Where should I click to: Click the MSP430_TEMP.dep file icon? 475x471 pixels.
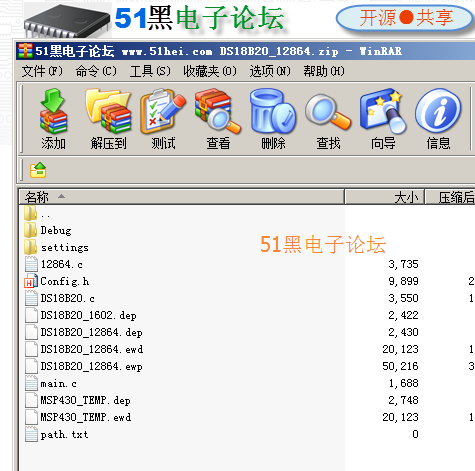pyautogui.click(x=31, y=400)
